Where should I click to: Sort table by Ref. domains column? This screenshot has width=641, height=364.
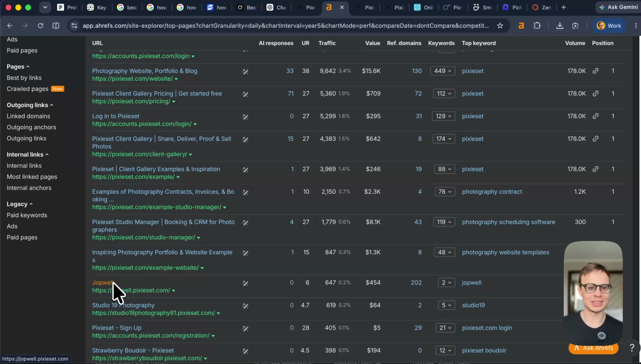[x=404, y=43]
